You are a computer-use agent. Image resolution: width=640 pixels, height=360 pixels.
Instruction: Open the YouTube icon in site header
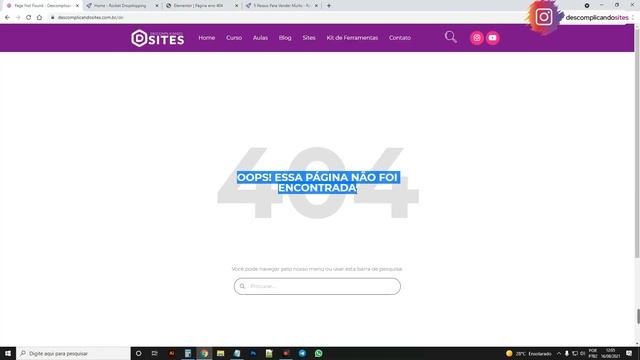(x=493, y=38)
